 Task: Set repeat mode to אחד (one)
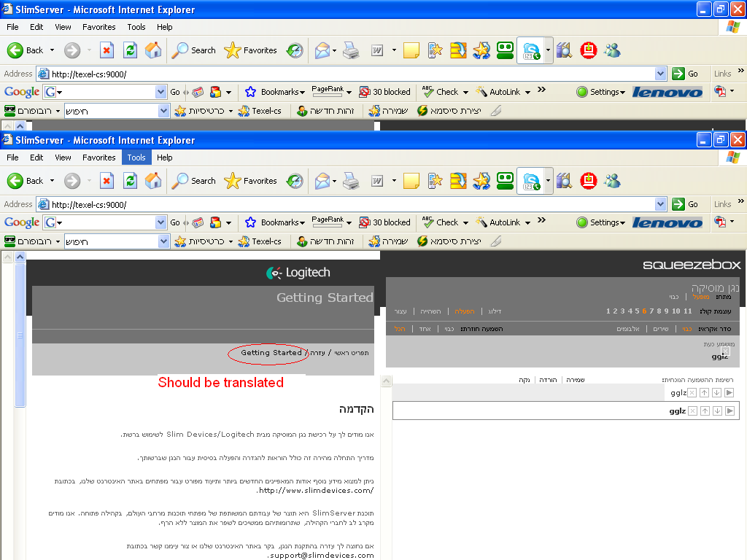click(x=425, y=329)
